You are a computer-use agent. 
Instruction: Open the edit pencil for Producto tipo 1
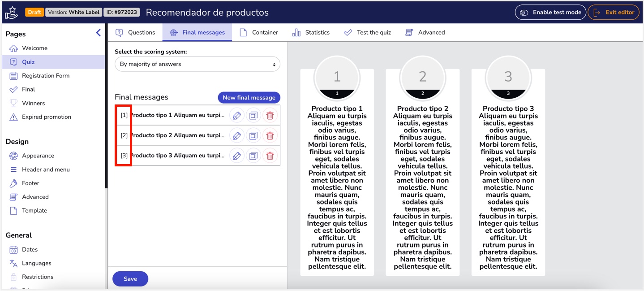[237, 115]
